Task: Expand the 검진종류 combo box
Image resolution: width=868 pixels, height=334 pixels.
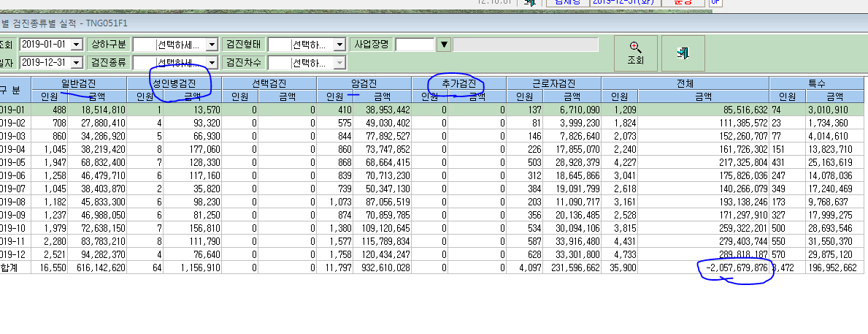Action: pyautogui.click(x=175, y=63)
